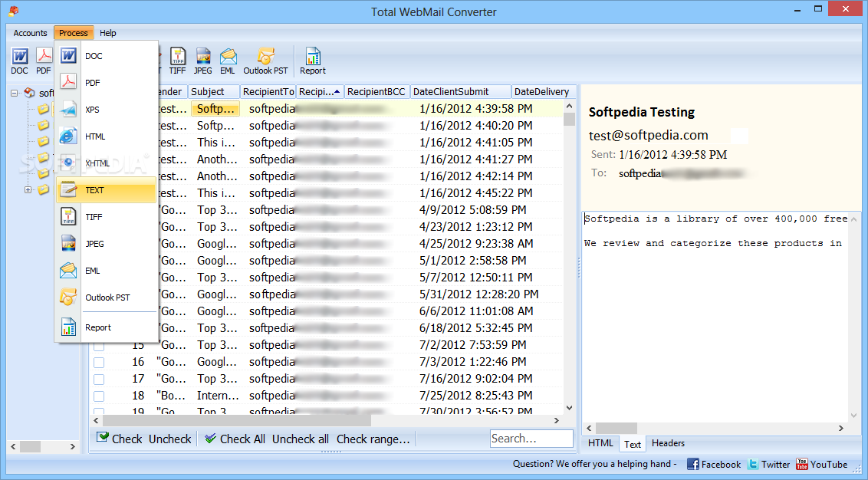Click message list vertical scrollbar up arrow
Viewport: 868px width, 480px height.
click(x=569, y=106)
